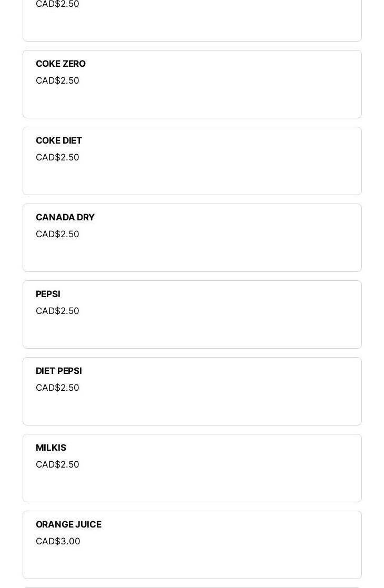The width and height of the screenshot is (384, 588).
Task: Select the DIET PEPSI item title
Action: pos(59,371)
